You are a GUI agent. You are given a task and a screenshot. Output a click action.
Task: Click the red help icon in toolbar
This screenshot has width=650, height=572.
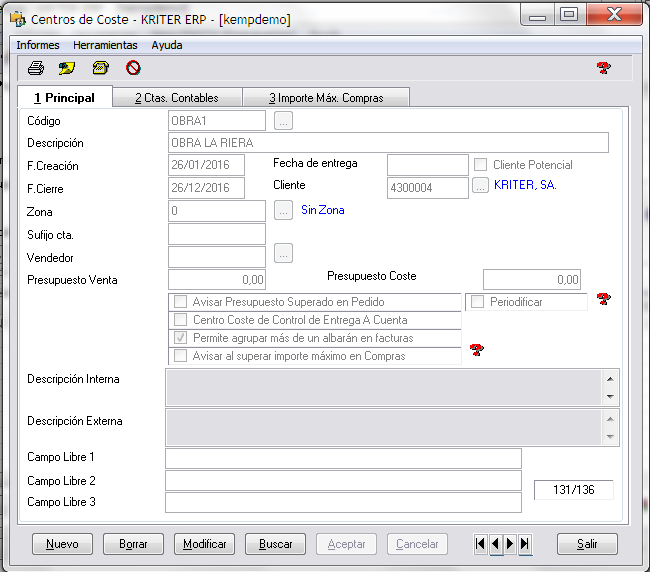pyautogui.click(x=603, y=68)
